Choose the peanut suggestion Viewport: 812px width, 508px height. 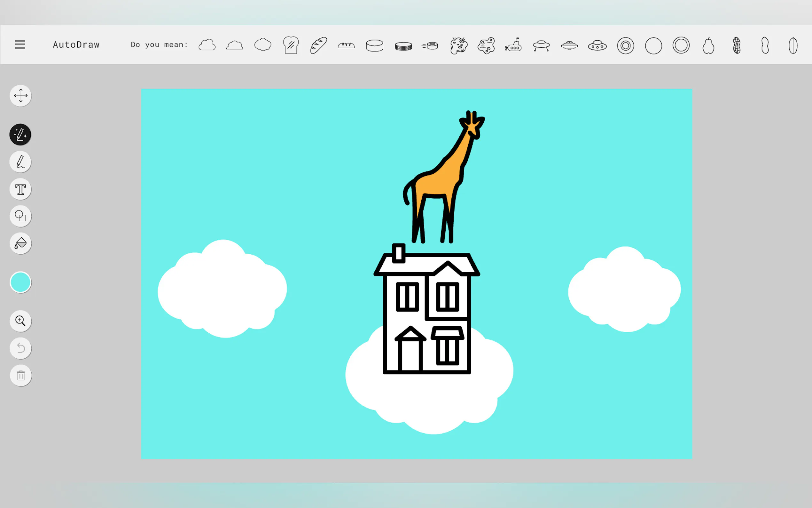pyautogui.click(x=737, y=45)
